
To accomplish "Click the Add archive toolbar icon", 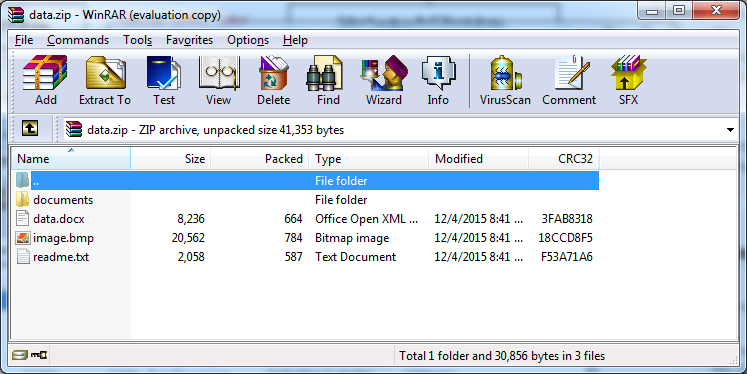I will [45, 80].
